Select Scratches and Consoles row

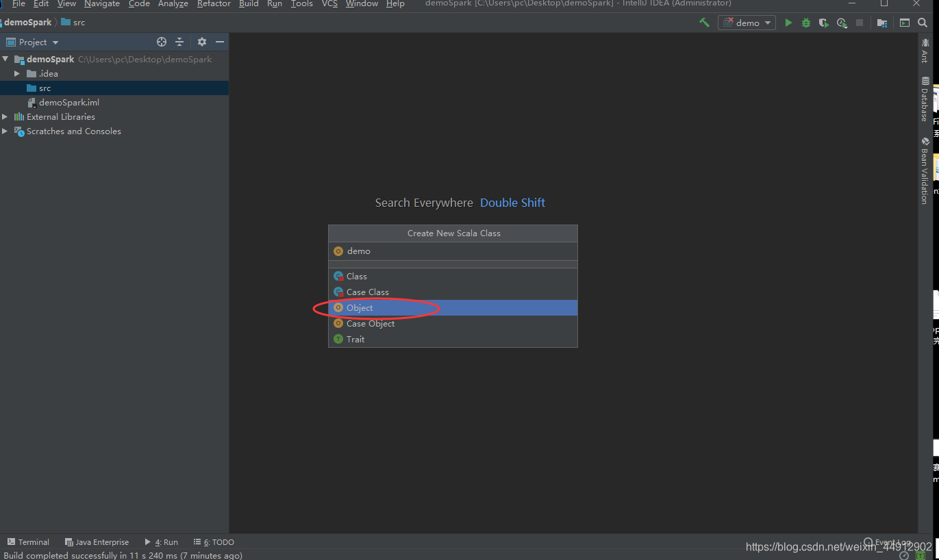(114, 131)
